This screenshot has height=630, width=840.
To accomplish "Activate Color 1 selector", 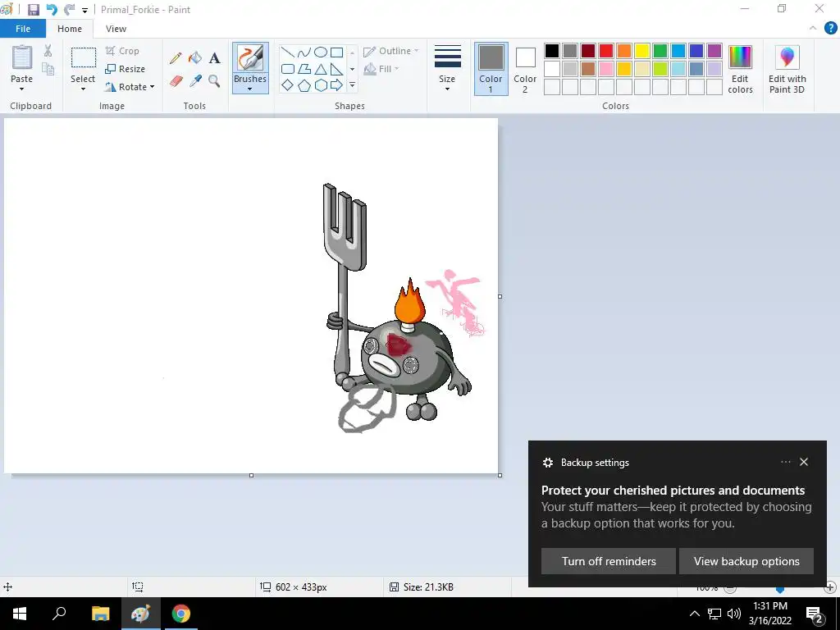I will [x=491, y=69].
